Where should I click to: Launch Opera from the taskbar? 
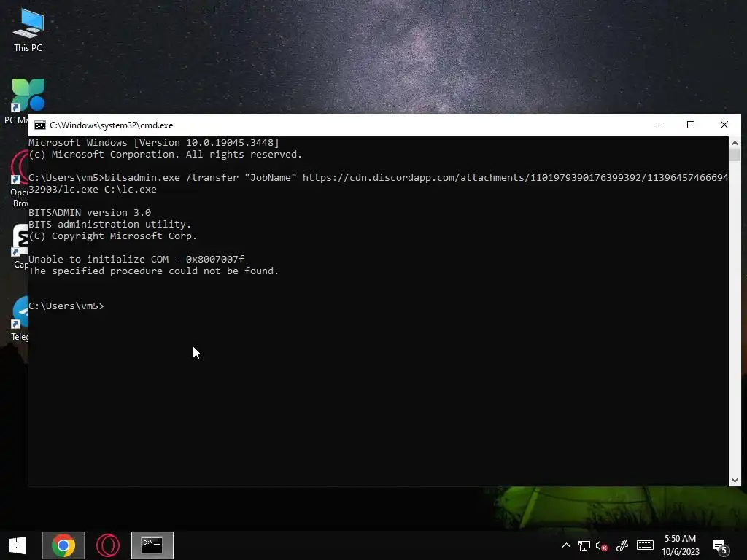[x=108, y=545]
